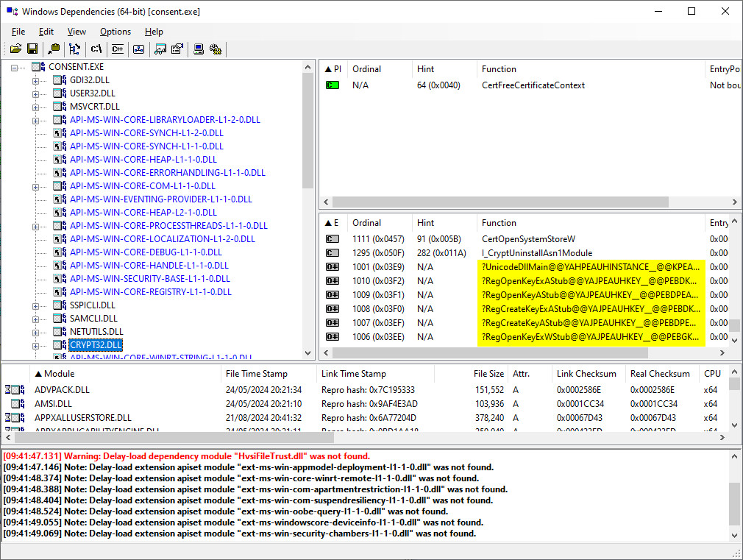Screen dimensions: 743x560
Task: Open module Properties toolbar icon
Action: [x=177, y=49]
